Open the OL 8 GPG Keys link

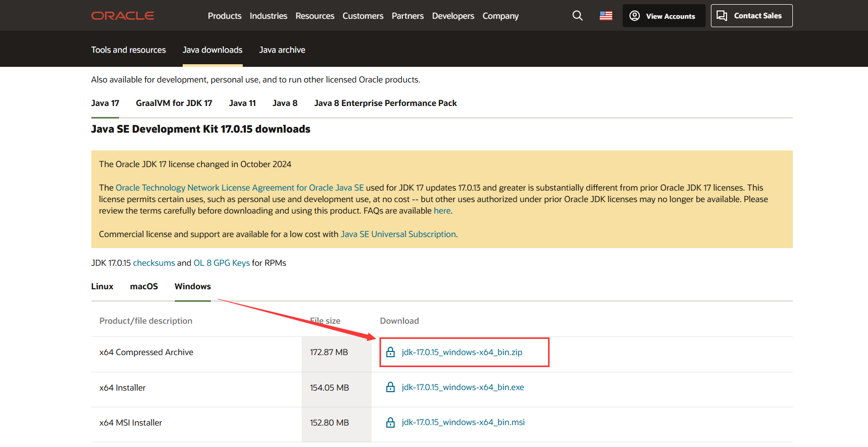(222, 263)
